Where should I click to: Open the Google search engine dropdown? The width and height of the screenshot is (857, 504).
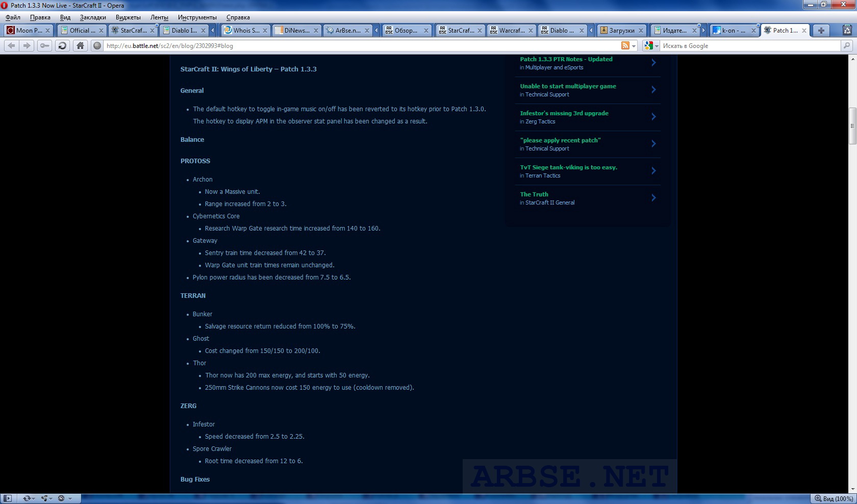coord(656,46)
